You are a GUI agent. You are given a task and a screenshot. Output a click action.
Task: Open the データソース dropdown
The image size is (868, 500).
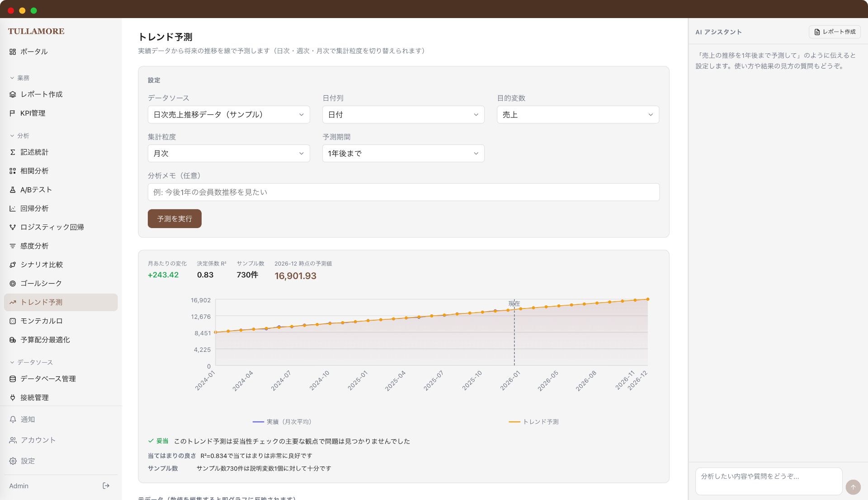click(229, 115)
